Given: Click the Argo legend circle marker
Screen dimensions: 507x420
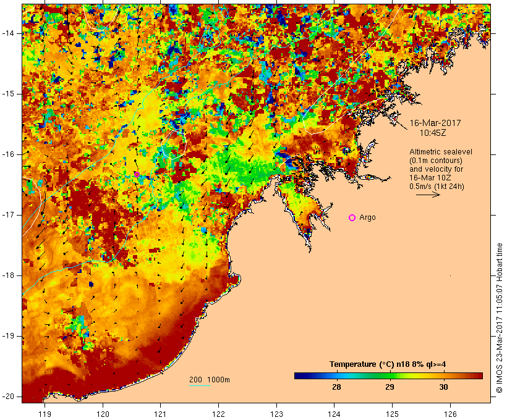Looking at the screenshot, I should [x=352, y=218].
